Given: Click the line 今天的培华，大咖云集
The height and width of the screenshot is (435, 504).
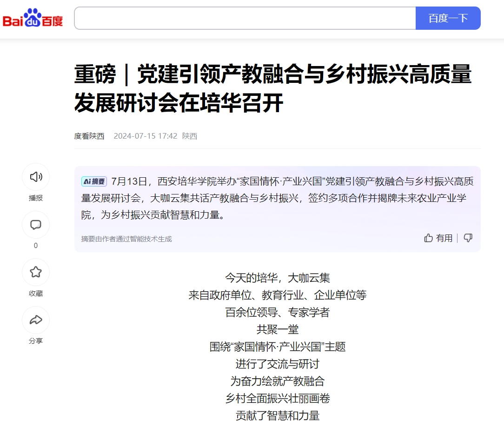Looking at the screenshot, I should (278, 278).
